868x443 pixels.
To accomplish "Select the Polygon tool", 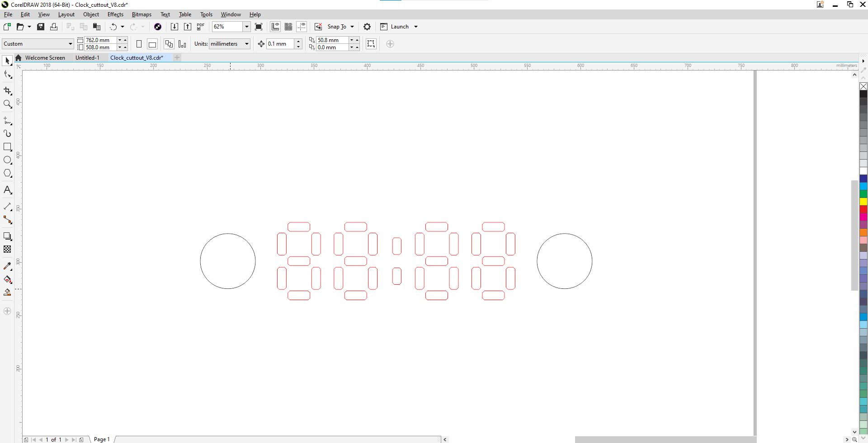I will click(7, 173).
